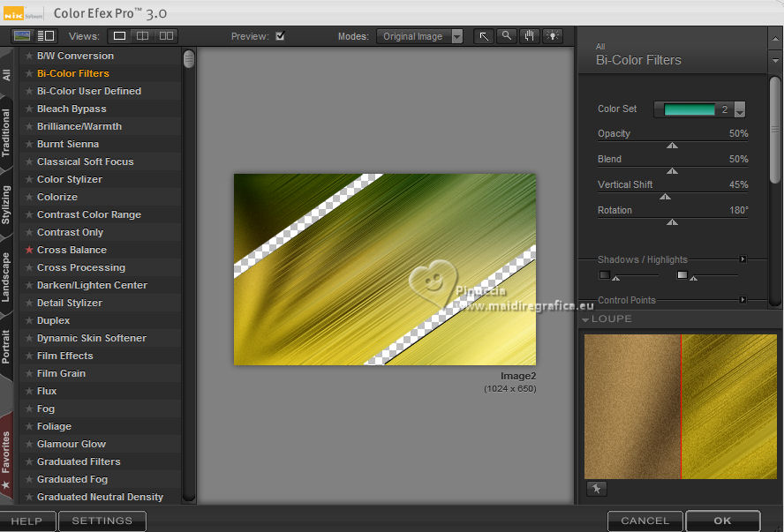Switch to the Portrait tab
Viewport: 784px width, 532px height.
point(6,347)
